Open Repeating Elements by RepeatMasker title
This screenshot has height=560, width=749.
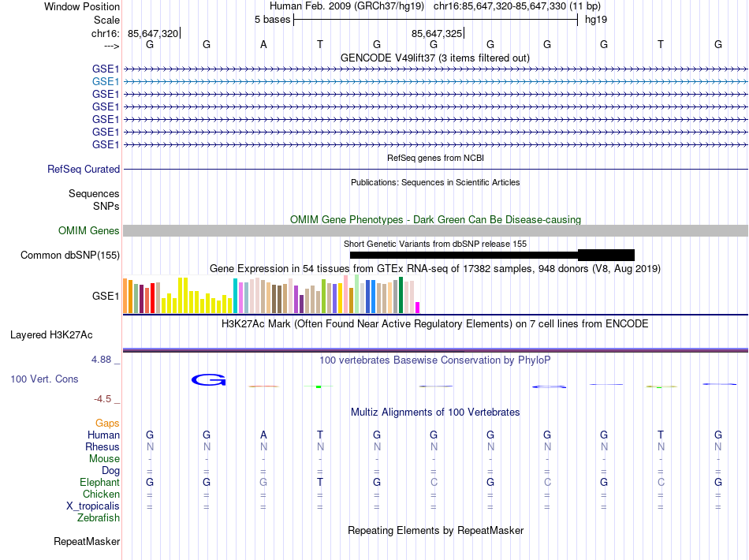[436, 530]
